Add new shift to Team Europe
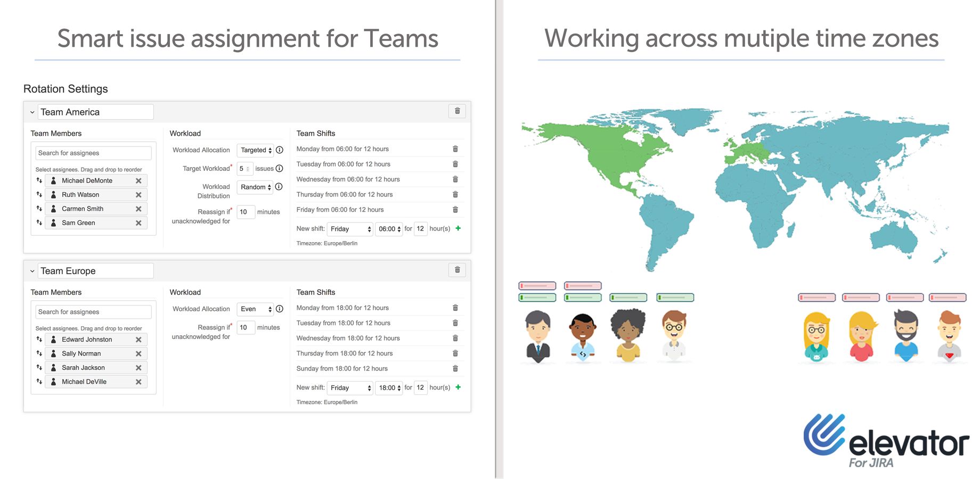Image resolution: width=980 pixels, height=479 pixels. (458, 387)
